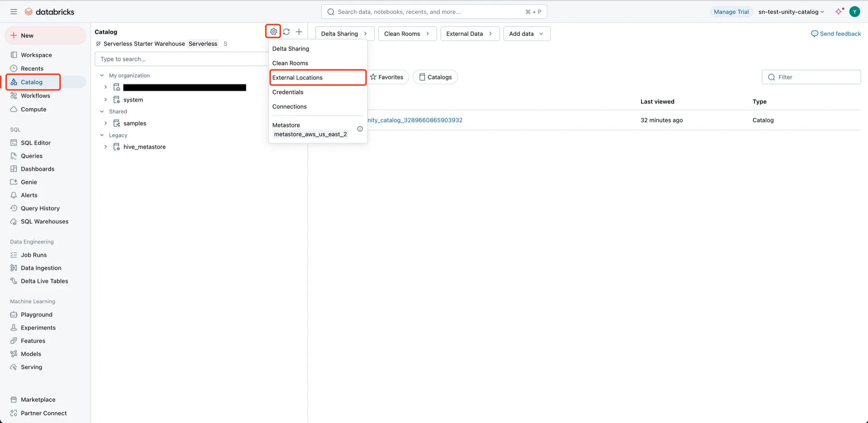Open the Machine Learning Playground
868x423 pixels.
[x=37, y=315]
